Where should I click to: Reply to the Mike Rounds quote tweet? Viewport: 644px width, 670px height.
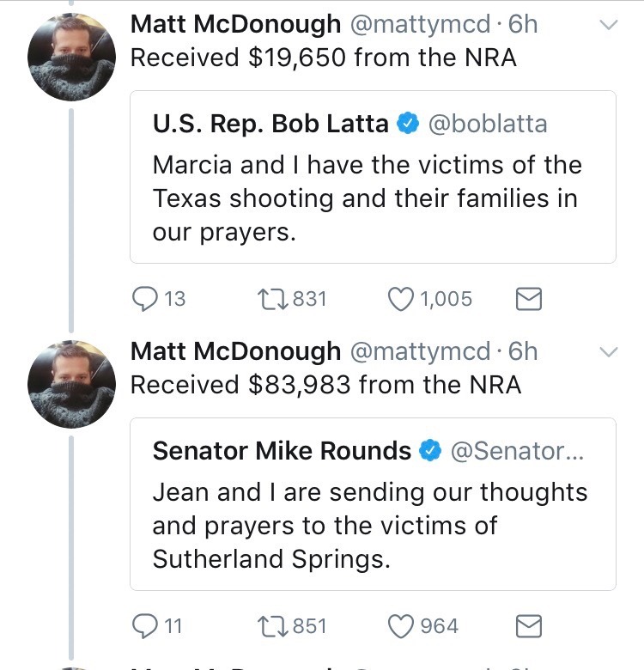tap(147, 626)
